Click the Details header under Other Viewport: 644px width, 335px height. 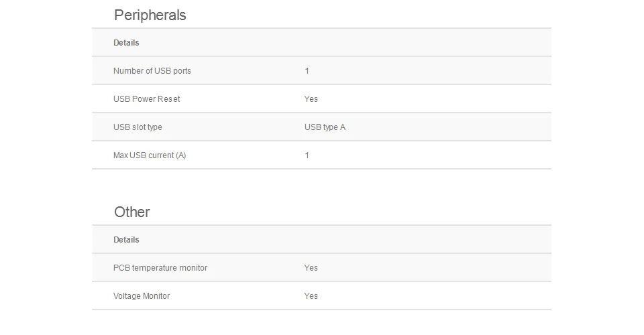[126, 240]
